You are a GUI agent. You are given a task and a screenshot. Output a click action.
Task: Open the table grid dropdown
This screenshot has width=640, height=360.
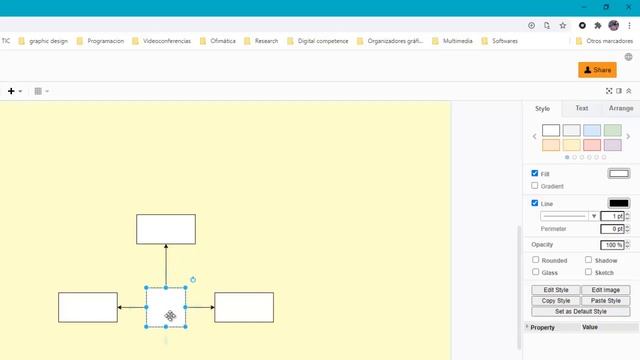pos(41,91)
